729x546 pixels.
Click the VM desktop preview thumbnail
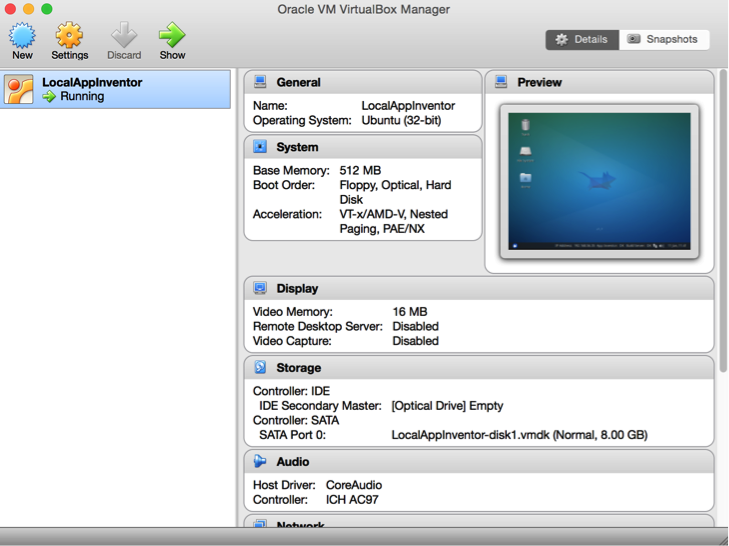[x=599, y=181]
